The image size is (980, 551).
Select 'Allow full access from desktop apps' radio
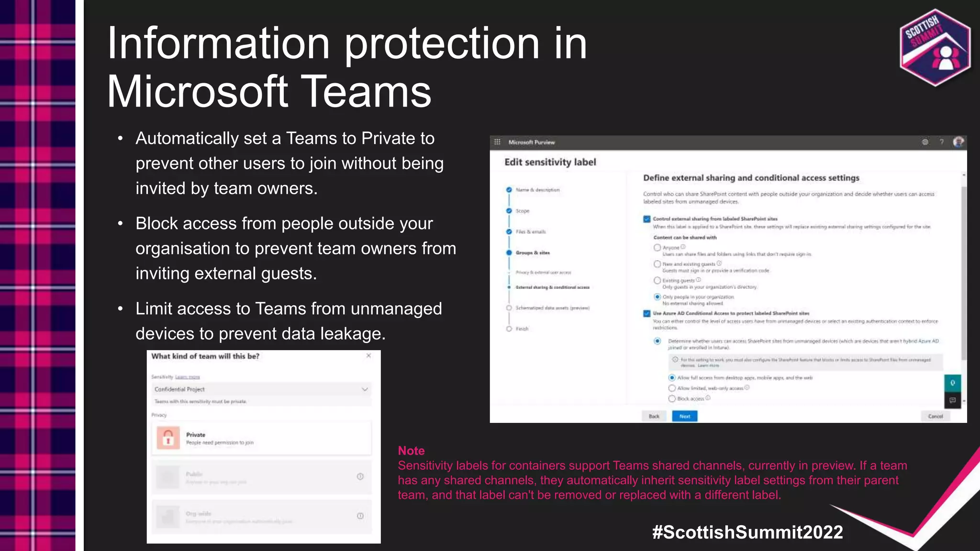(x=672, y=378)
